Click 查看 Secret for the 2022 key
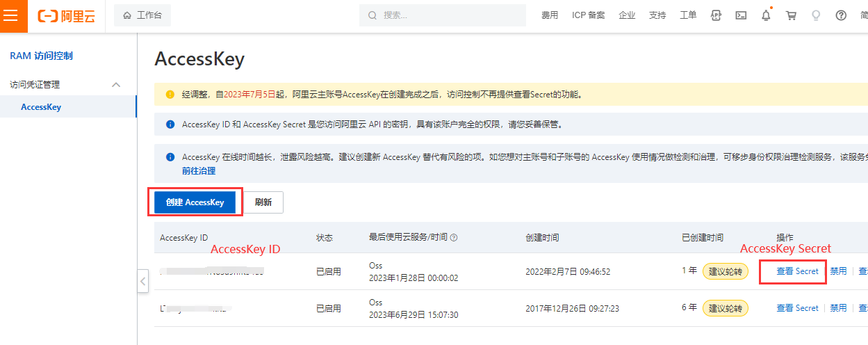This screenshot has height=345, width=868. (x=797, y=271)
